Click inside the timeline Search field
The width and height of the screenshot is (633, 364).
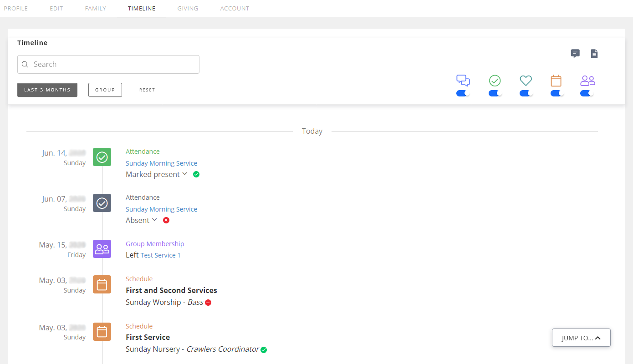click(108, 64)
